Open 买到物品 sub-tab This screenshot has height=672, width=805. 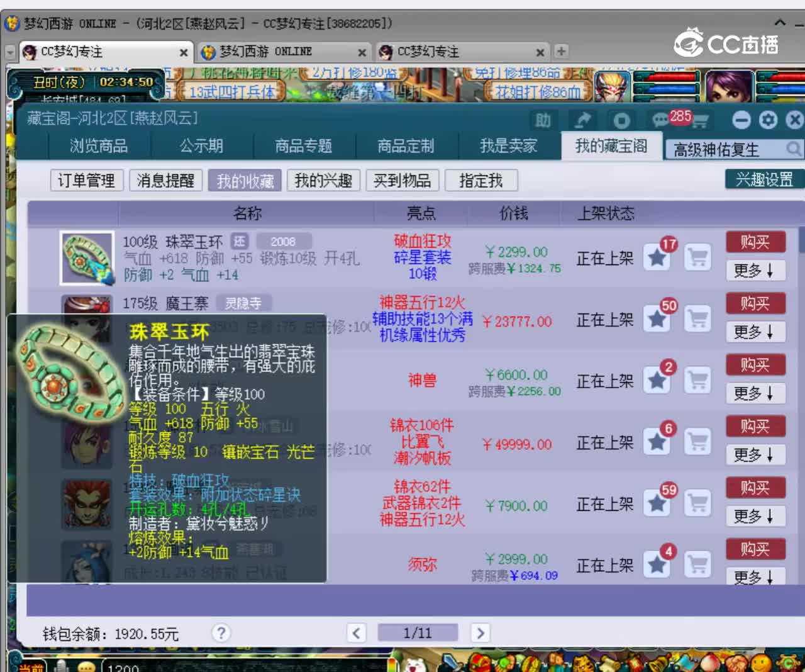[402, 181]
